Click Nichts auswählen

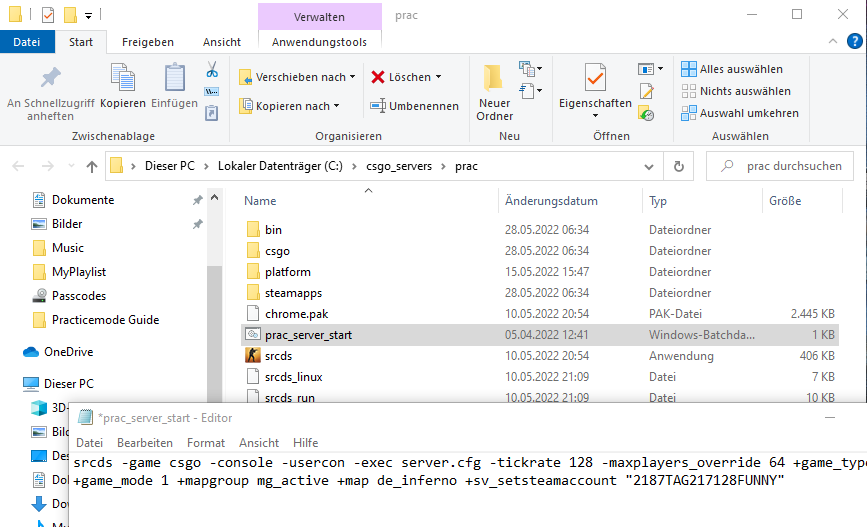point(736,91)
